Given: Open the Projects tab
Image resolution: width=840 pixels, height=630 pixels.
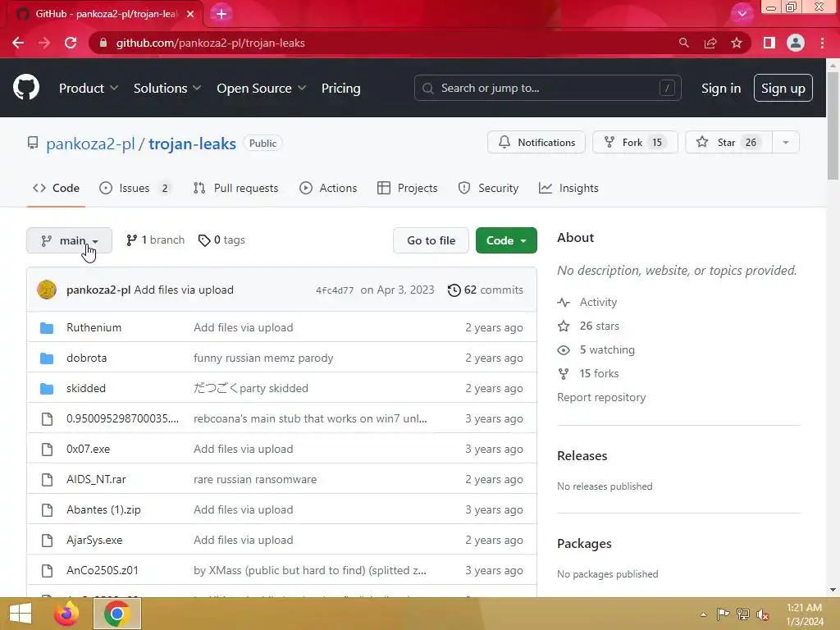Looking at the screenshot, I should point(407,188).
